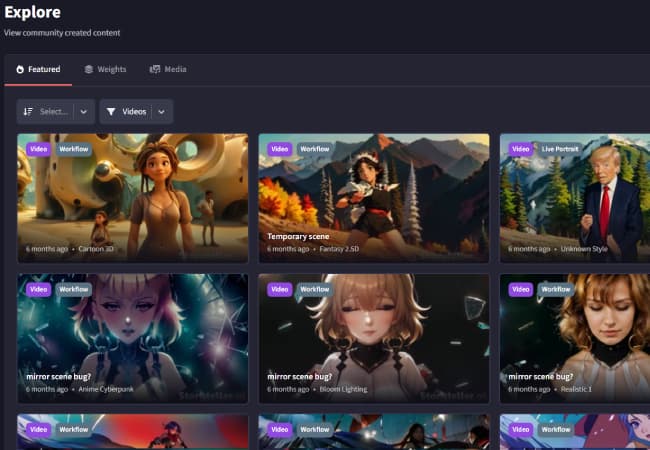
Task: Click the stacked layers icon beside Weights
Action: coord(89,69)
